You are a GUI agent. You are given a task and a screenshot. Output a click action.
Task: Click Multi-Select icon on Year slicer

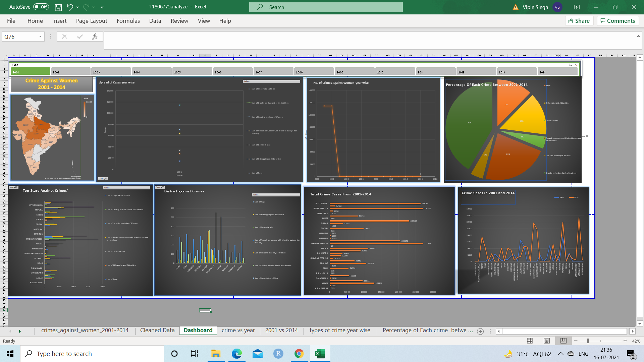570,65
